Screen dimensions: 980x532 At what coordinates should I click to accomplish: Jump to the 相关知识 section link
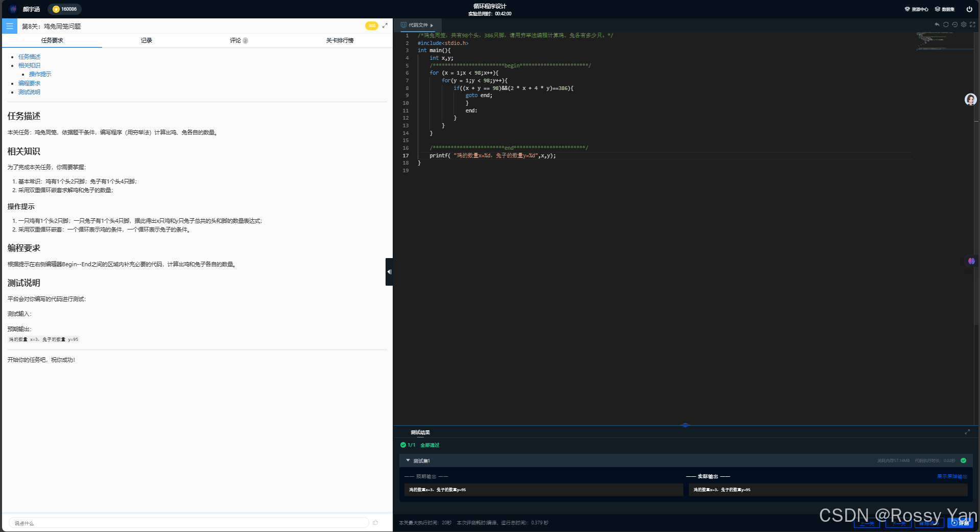(x=29, y=65)
